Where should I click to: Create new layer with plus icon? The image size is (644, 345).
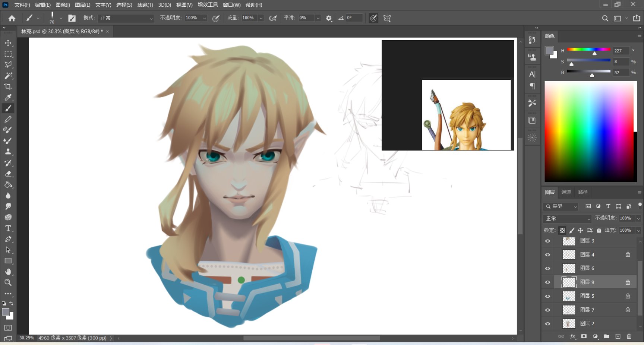point(618,336)
